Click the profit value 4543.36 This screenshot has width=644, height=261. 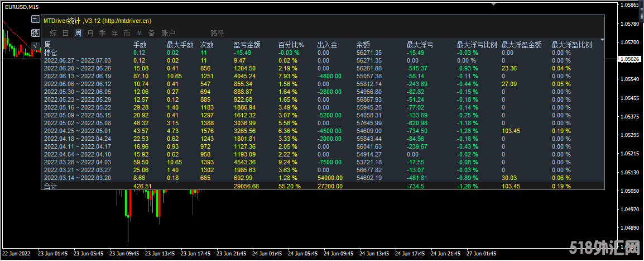coord(245,162)
